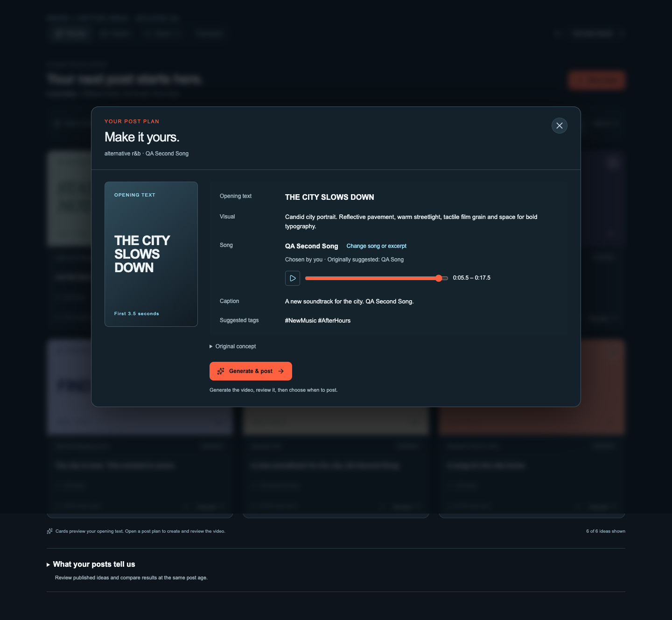Click the Make it yours heading
Viewport: 672px width, 620px height.
tap(142, 137)
